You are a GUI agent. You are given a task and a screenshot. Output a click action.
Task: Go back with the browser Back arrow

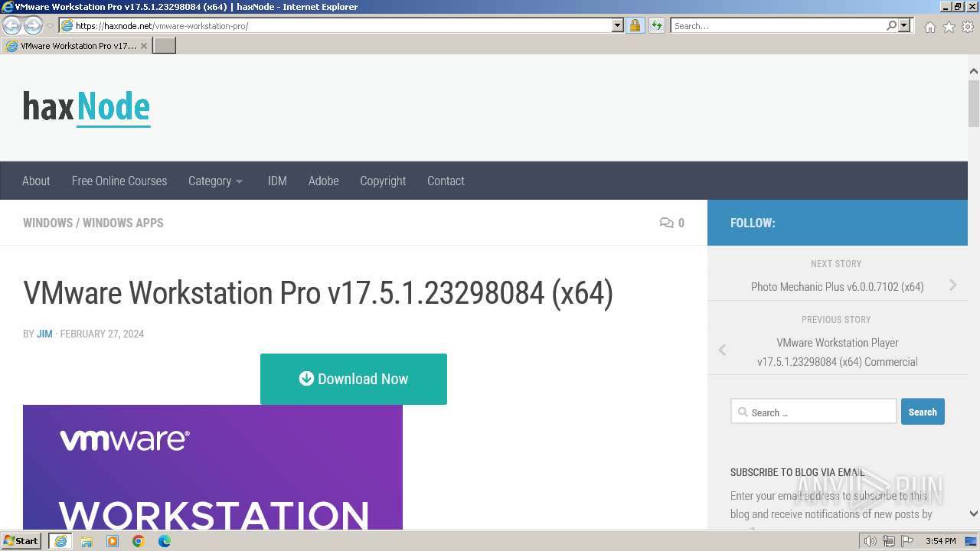(11, 26)
